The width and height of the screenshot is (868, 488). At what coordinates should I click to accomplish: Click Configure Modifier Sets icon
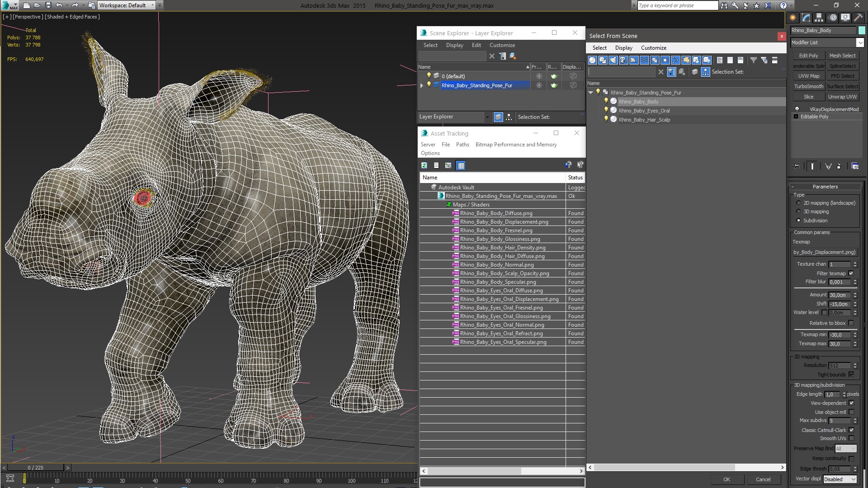[855, 166]
